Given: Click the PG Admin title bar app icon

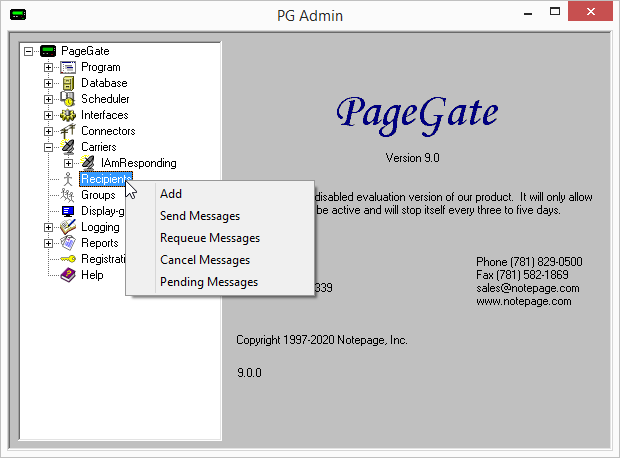Looking at the screenshot, I should pyautogui.click(x=18, y=15).
